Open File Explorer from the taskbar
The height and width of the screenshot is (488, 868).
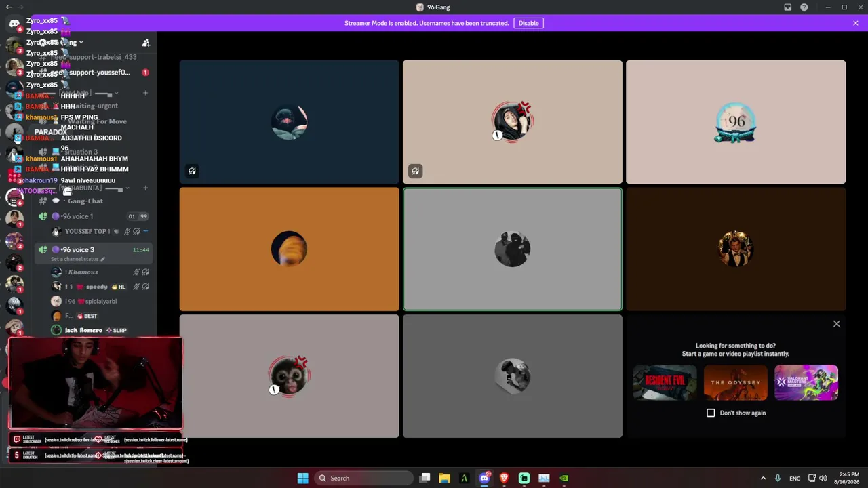444,478
